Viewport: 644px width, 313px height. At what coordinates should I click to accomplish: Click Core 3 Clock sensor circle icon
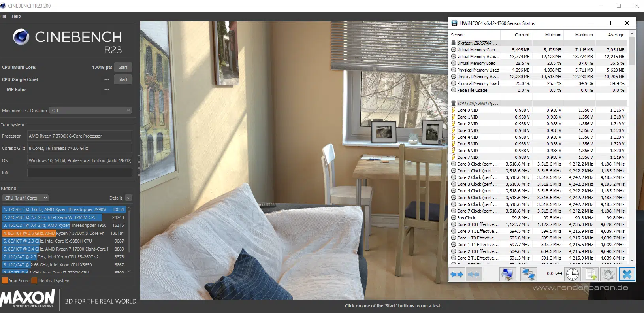pos(454,184)
